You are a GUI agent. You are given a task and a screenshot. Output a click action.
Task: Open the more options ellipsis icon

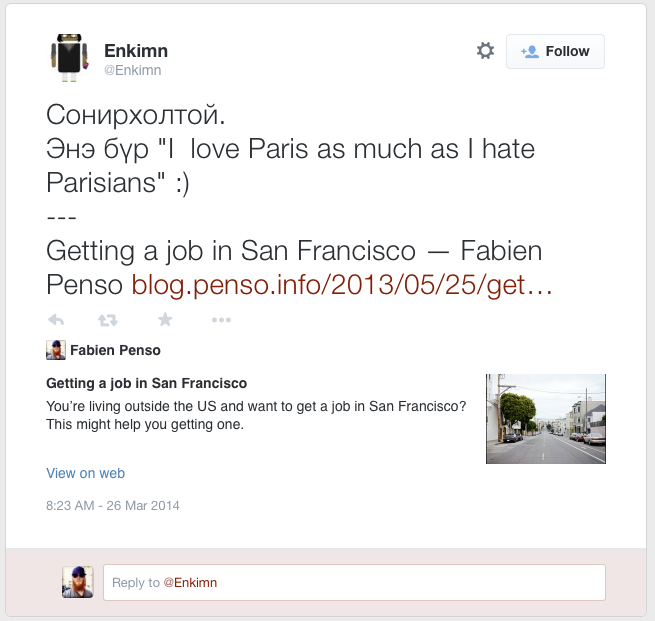click(221, 320)
